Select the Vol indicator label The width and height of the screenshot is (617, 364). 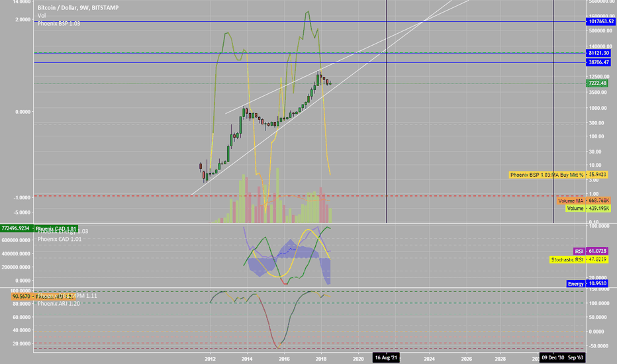pos(42,15)
